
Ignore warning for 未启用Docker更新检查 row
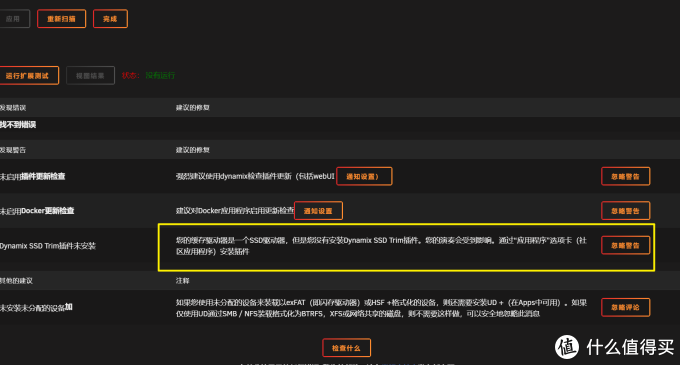point(625,211)
